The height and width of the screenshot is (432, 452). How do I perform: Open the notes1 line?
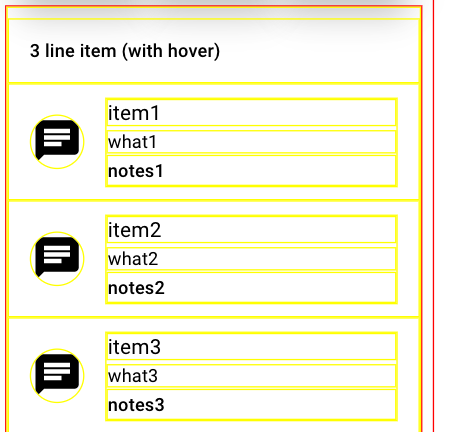click(251, 171)
